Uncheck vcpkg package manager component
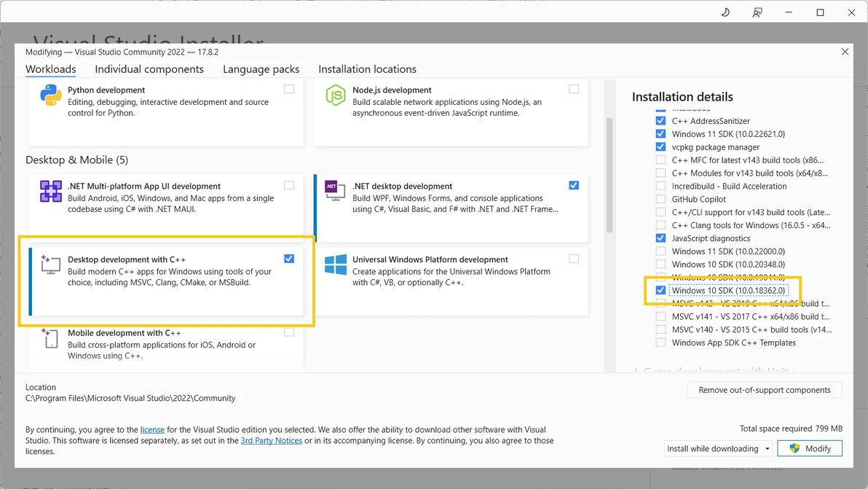Image resolution: width=868 pixels, height=489 pixels. pos(660,146)
